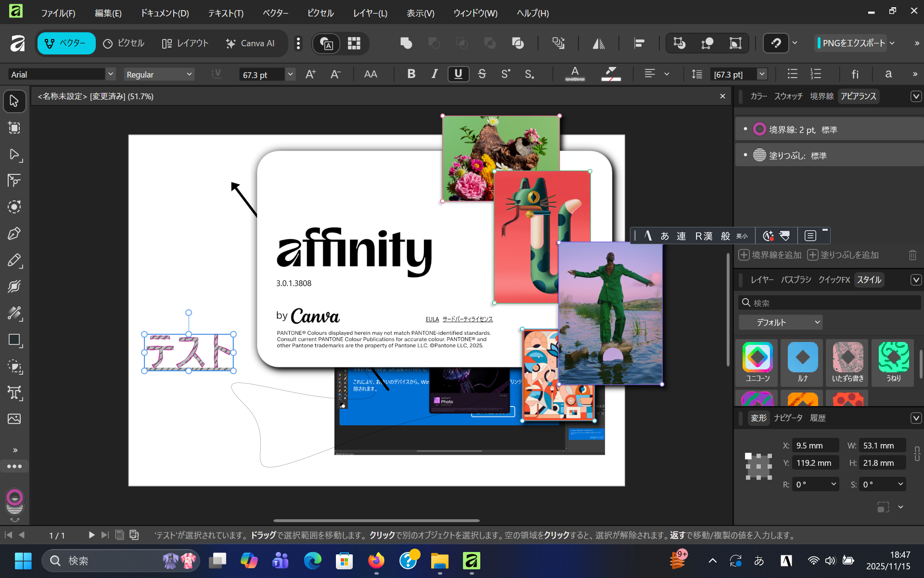Activate the Transparency (gradient) tool
This screenshot has height=578, width=924.
click(14, 314)
